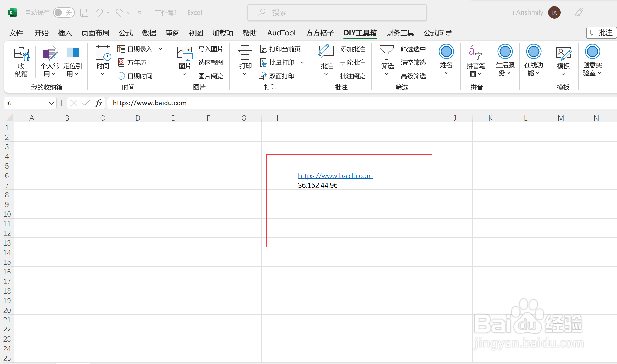Choose 双面打印 duplex print
617x364 pixels.
277,76
